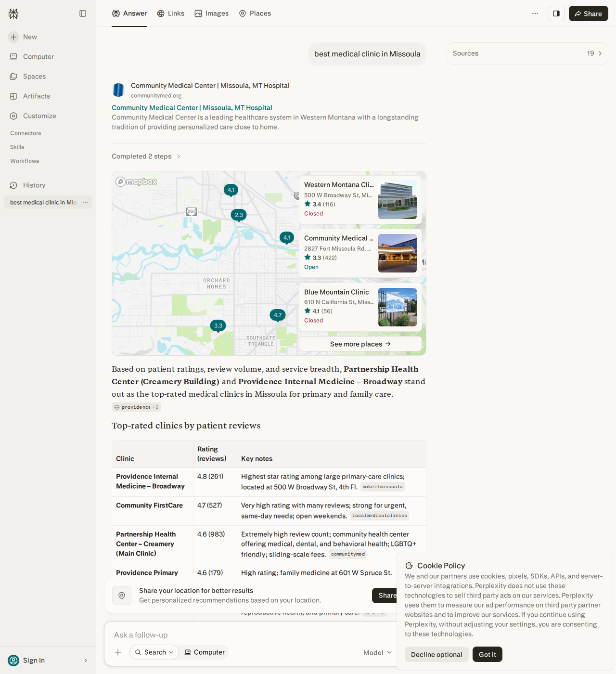Open the Search mode dropdown
Viewport: 616px width, 674px height.
click(154, 652)
